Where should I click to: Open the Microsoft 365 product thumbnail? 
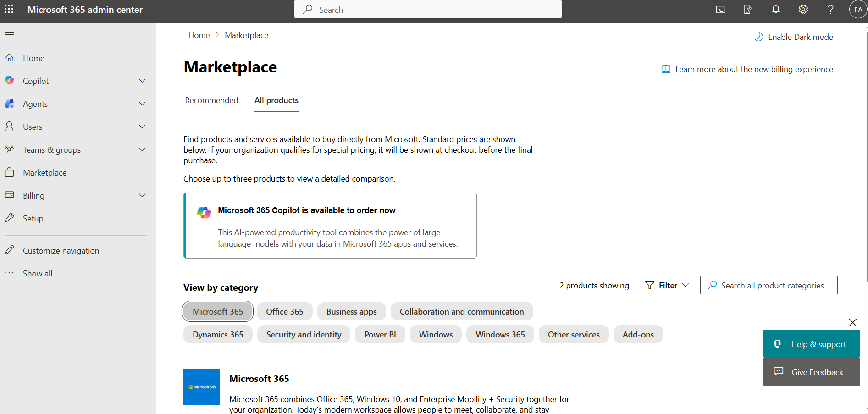pyautogui.click(x=202, y=387)
